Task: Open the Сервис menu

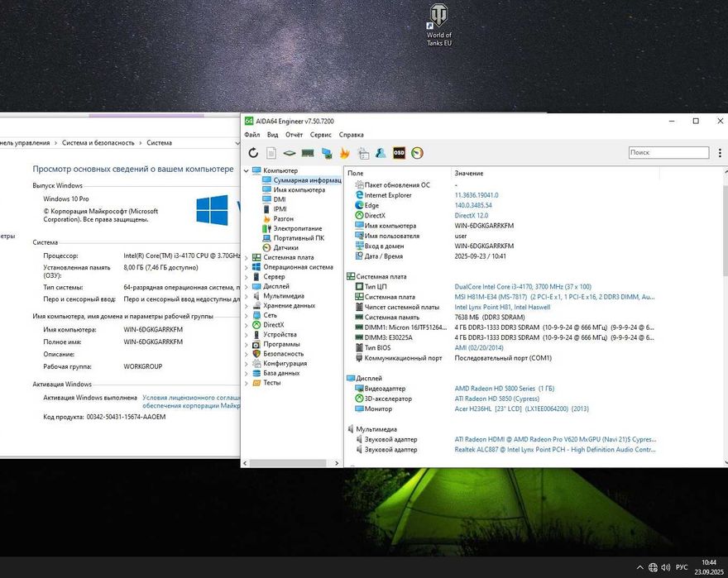Action: coord(321,135)
